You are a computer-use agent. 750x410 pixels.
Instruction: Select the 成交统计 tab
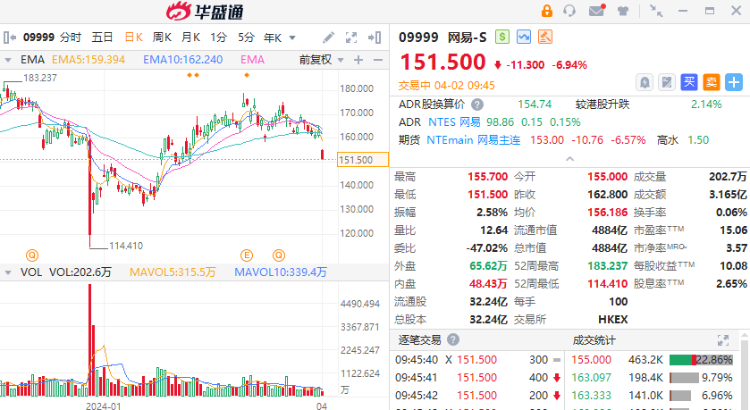[x=594, y=340]
